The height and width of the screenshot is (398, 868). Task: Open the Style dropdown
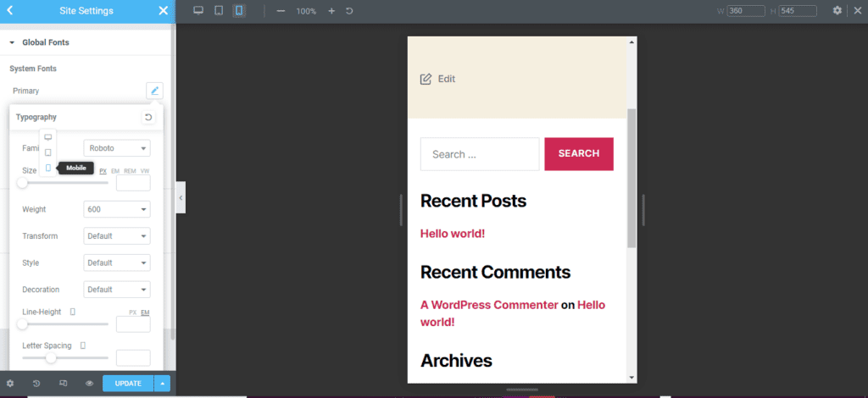(x=117, y=263)
